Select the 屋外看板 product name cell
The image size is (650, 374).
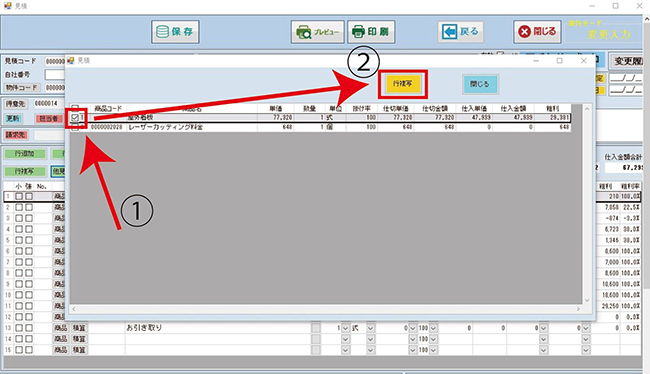(x=192, y=118)
